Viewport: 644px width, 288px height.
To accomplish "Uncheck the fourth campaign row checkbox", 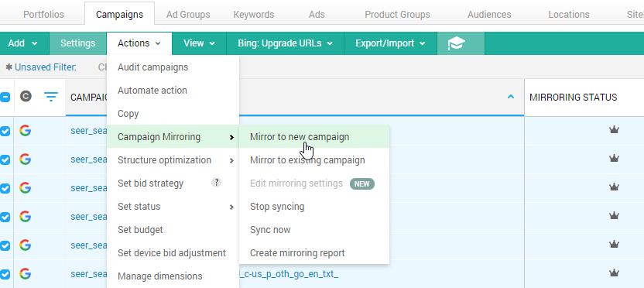I will click(x=5, y=217).
